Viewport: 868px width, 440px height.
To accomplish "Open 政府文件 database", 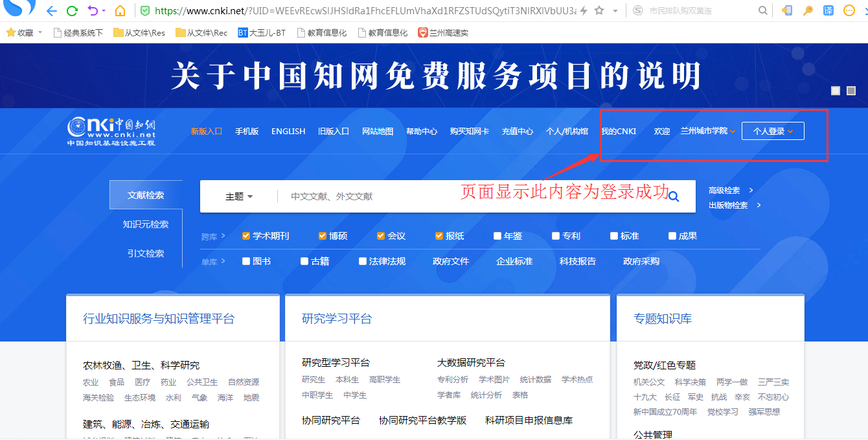I will [451, 261].
